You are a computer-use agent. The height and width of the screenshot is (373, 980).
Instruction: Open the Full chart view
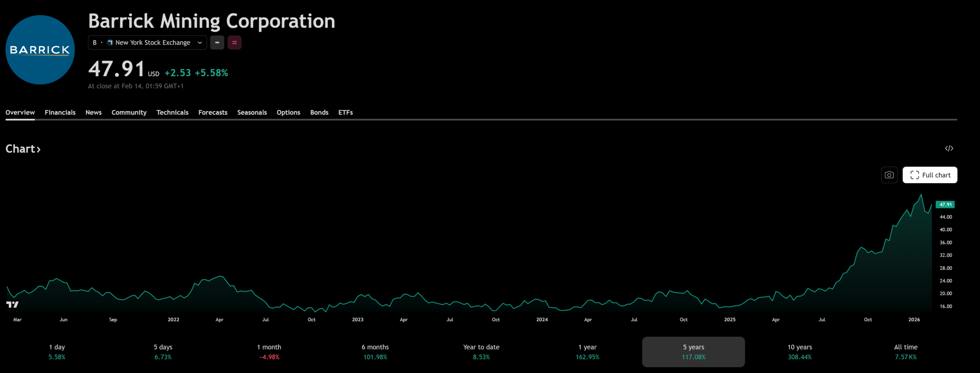pyautogui.click(x=930, y=175)
